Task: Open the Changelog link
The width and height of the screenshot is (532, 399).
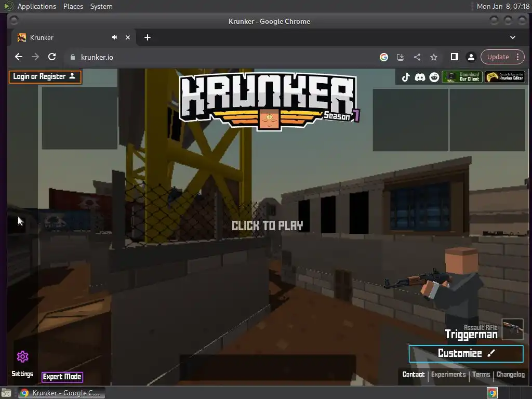Action: click(x=510, y=374)
